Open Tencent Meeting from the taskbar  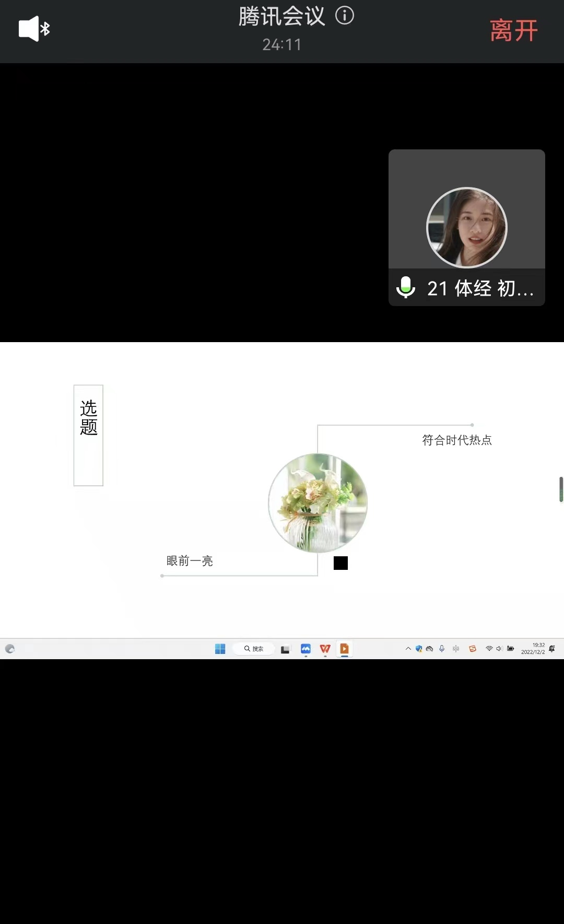pyautogui.click(x=305, y=649)
